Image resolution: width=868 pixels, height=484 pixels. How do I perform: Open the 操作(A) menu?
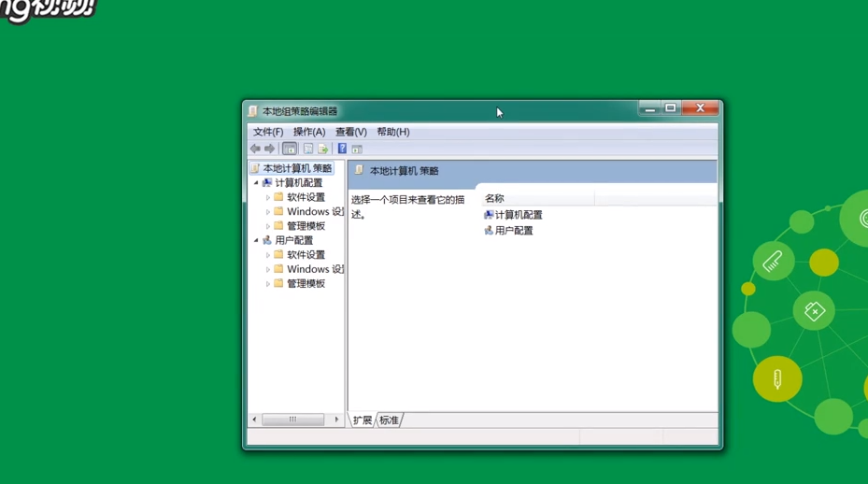click(309, 132)
